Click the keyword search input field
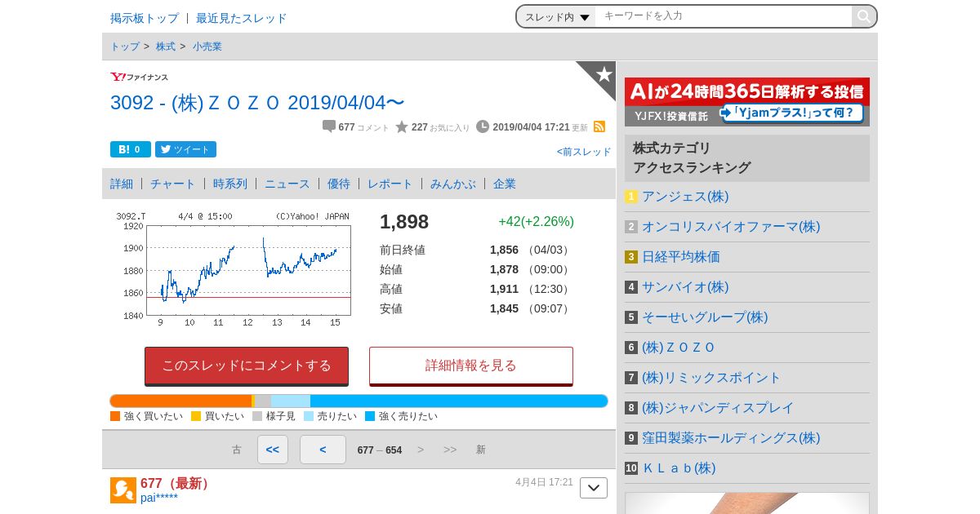Viewport: 980px width, 514px height. tap(724, 16)
